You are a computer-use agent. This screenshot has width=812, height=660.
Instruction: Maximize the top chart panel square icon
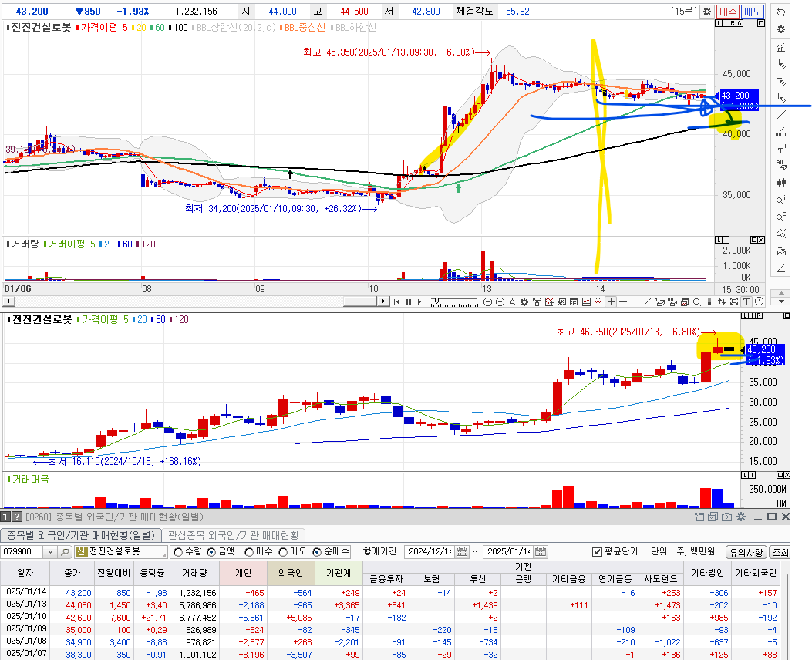point(760,23)
